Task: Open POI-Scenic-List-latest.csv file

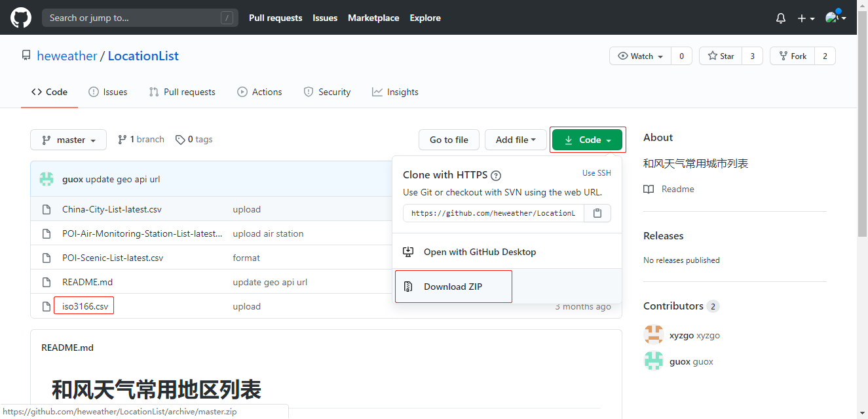Action: pyautogui.click(x=113, y=258)
